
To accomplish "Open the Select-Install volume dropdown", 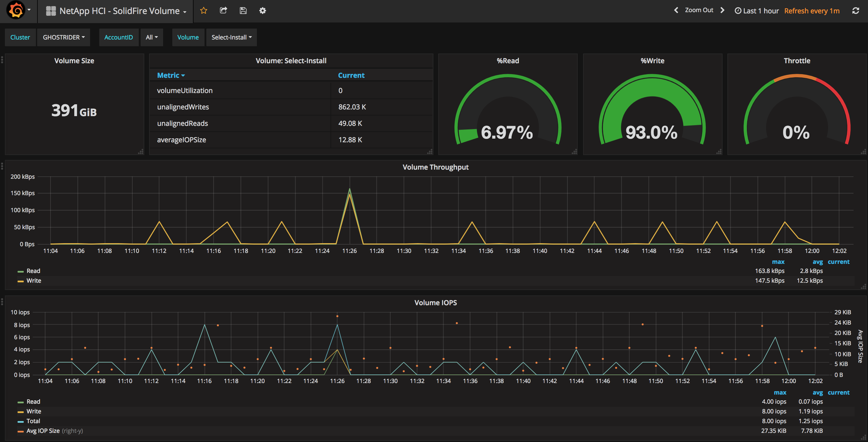I will 232,37.
